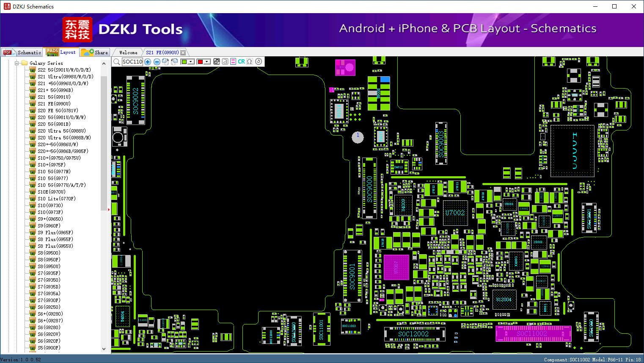The width and height of the screenshot is (644, 363).
Task: Click the PADS icon beside S9 Plus(G965F)
Action: click(33, 233)
